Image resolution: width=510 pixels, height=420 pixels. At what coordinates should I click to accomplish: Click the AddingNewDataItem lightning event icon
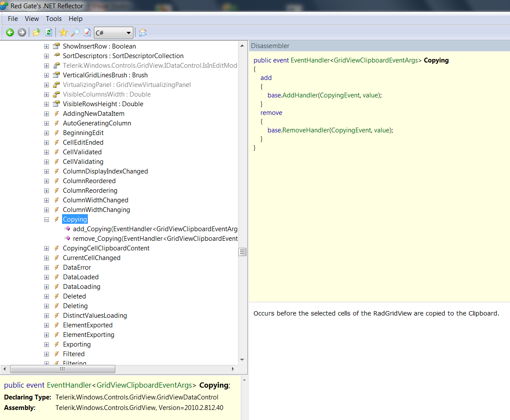(x=57, y=114)
